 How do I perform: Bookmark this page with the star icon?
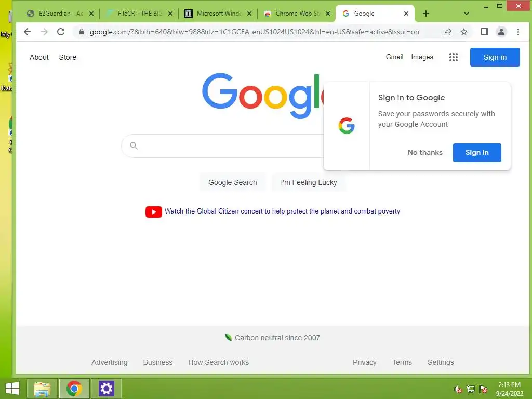pyautogui.click(x=464, y=32)
